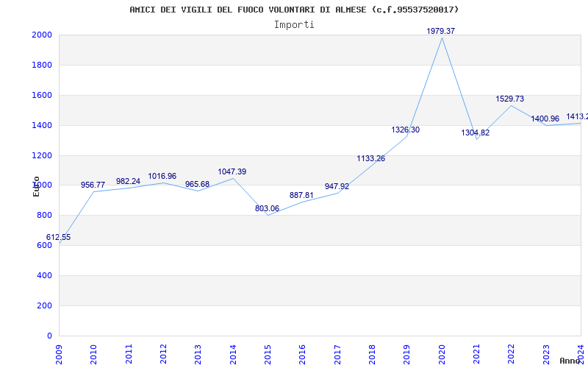
Task: Click the 2013 year axis label
Action: [198, 355]
